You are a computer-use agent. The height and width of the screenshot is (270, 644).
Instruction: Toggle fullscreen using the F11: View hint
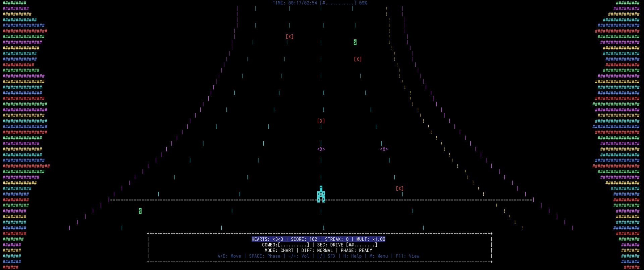tap(407, 256)
